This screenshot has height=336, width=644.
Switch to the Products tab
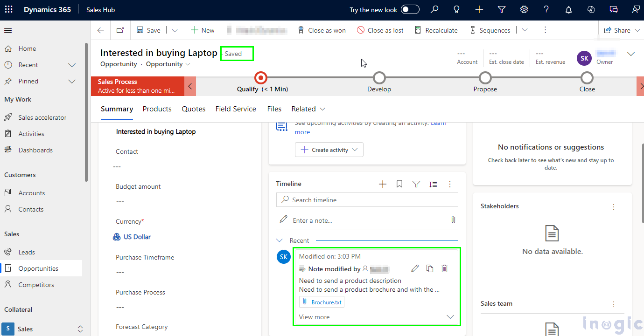pos(157,109)
